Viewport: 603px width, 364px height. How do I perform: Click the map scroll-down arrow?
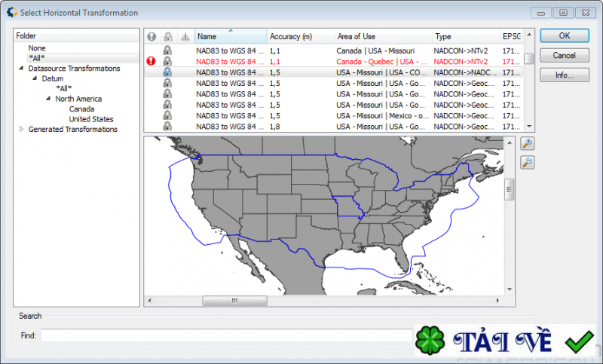pos(510,289)
